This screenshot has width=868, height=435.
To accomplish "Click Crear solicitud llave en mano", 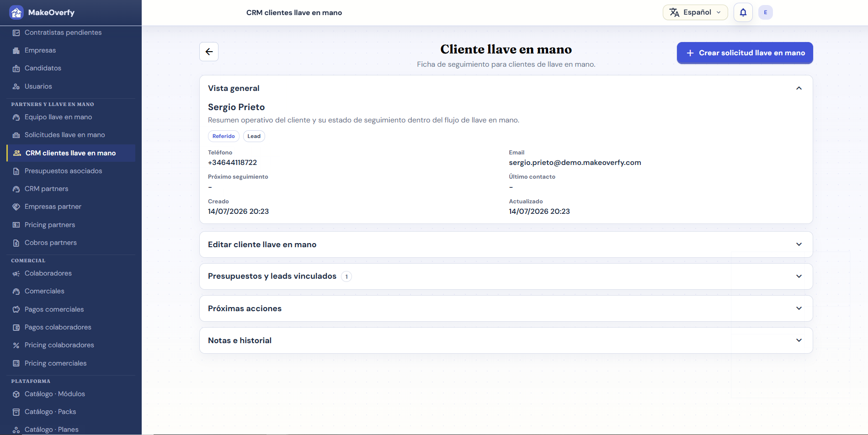I will (745, 53).
